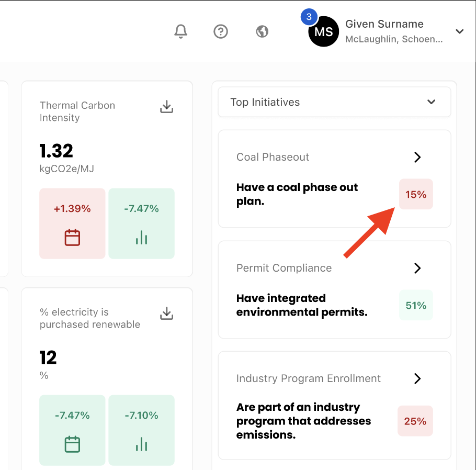Expand the user account menu chevron
Screen dimensions: 476x470
pos(459,31)
